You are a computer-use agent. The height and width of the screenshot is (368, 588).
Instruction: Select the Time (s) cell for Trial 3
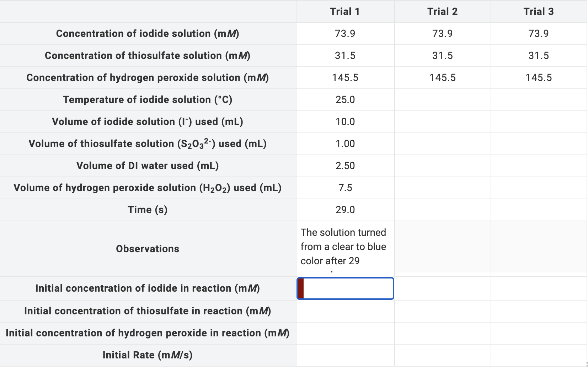point(538,210)
